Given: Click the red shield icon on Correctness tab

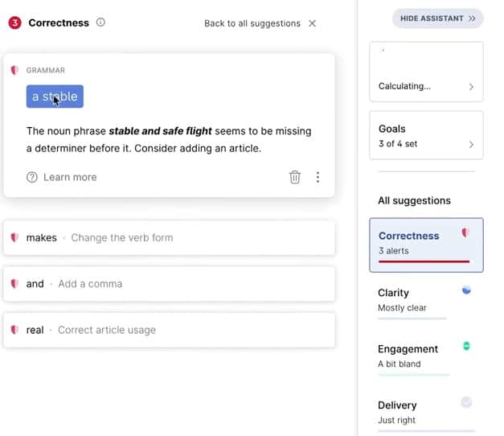Looking at the screenshot, I should (465, 232).
